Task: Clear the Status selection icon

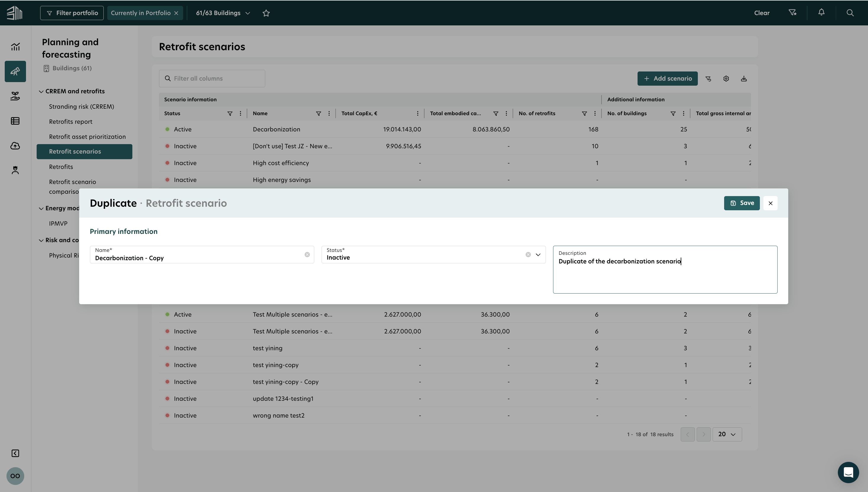Action: 528,255
